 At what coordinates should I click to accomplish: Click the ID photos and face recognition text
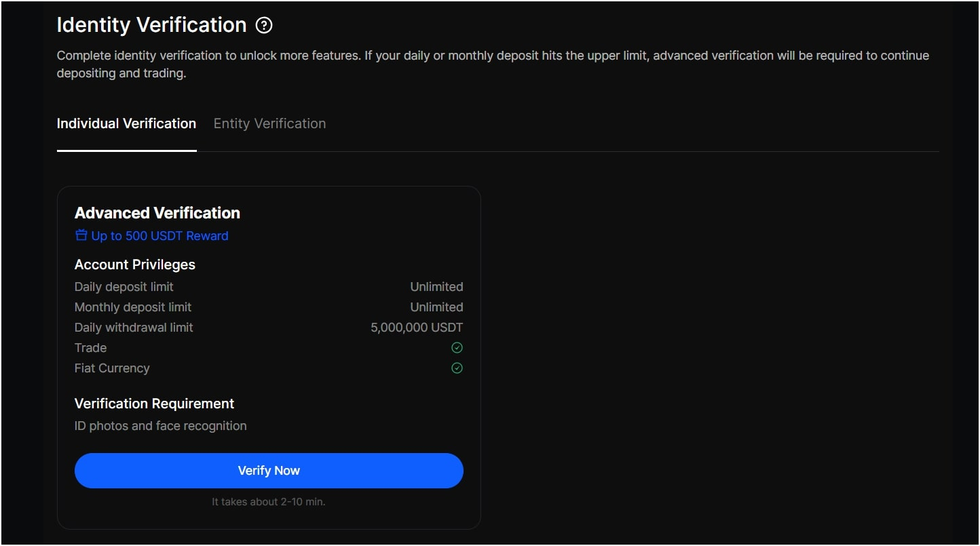(161, 426)
